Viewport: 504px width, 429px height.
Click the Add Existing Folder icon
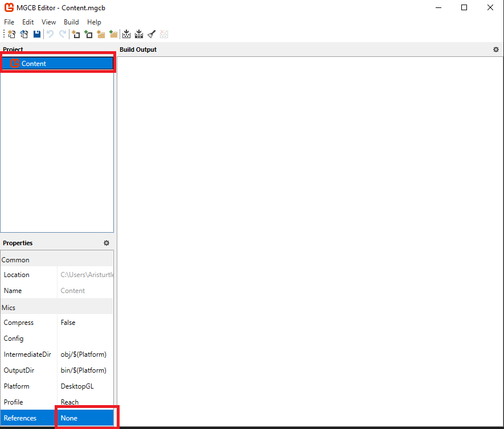(113, 34)
